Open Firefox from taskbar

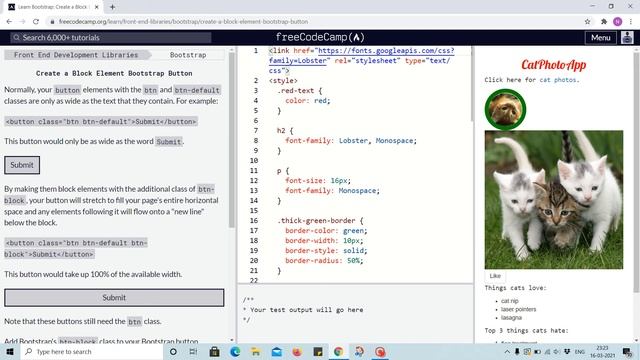[x=297, y=351]
